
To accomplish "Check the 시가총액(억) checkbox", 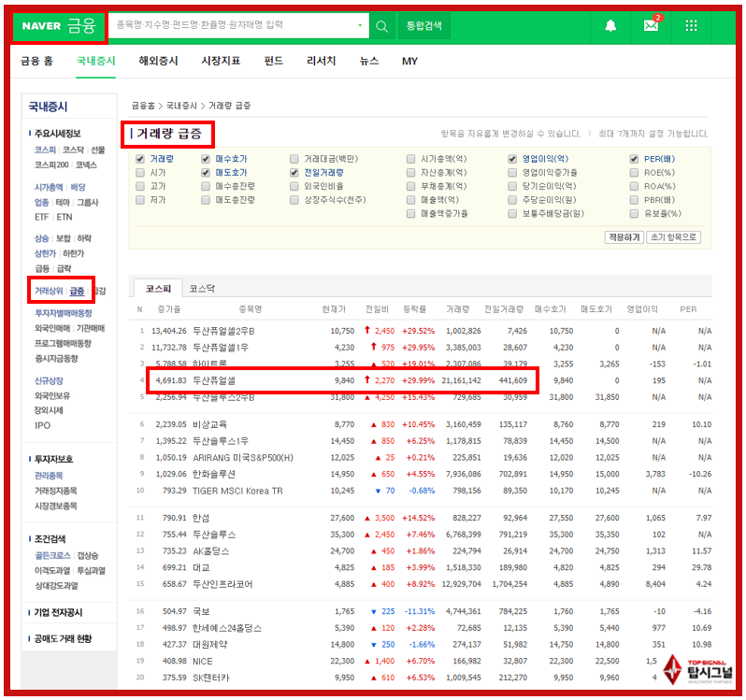I will 411,159.
